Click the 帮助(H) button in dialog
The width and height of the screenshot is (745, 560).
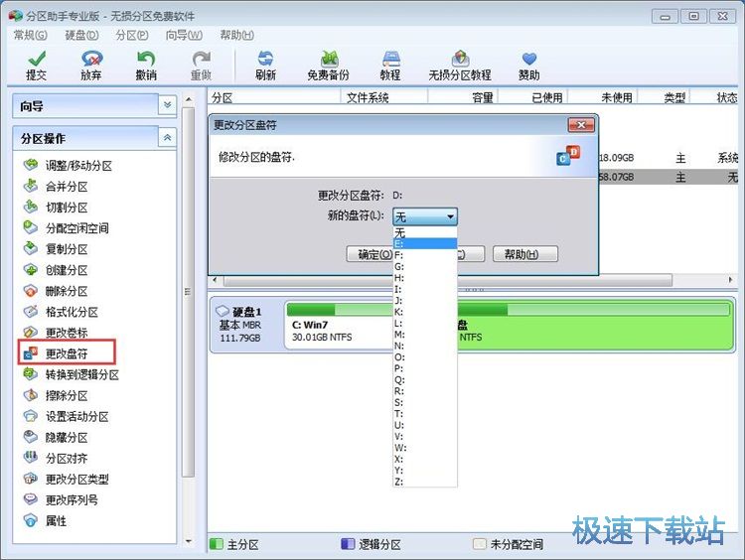(525, 254)
